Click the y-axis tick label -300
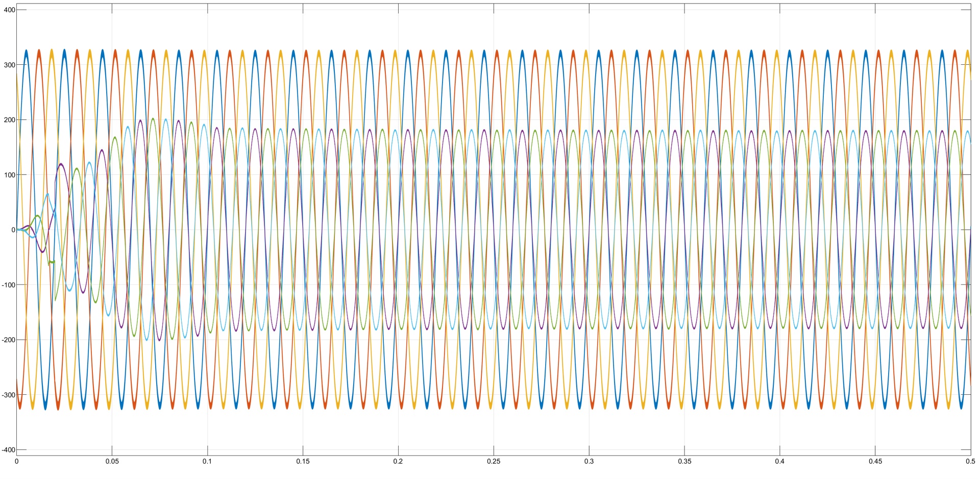Screen dimensions: 980x480 point(8,395)
